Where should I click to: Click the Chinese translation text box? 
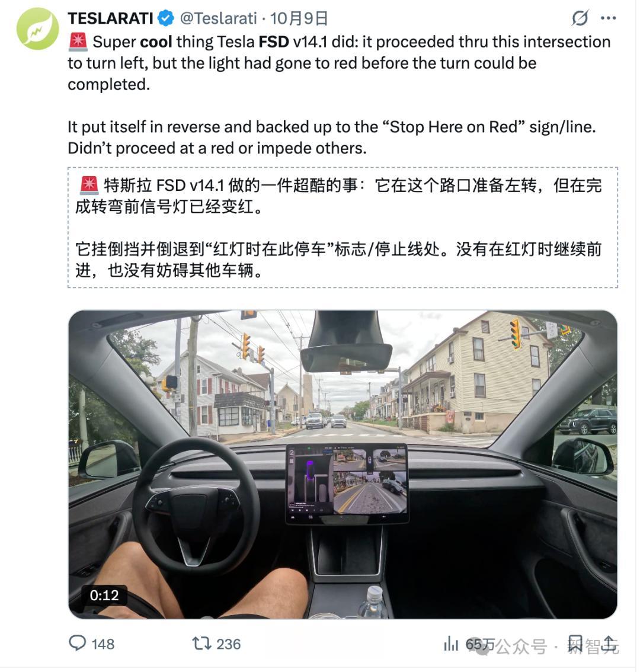pos(343,227)
